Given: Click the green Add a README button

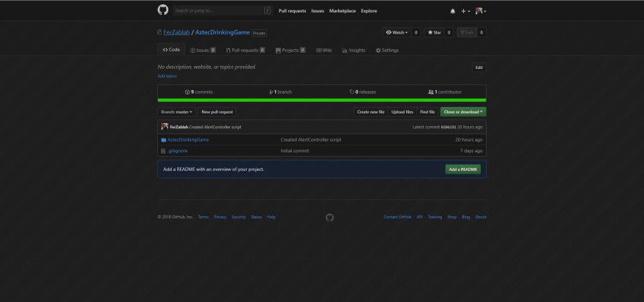Looking at the screenshot, I should click(x=463, y=169).
